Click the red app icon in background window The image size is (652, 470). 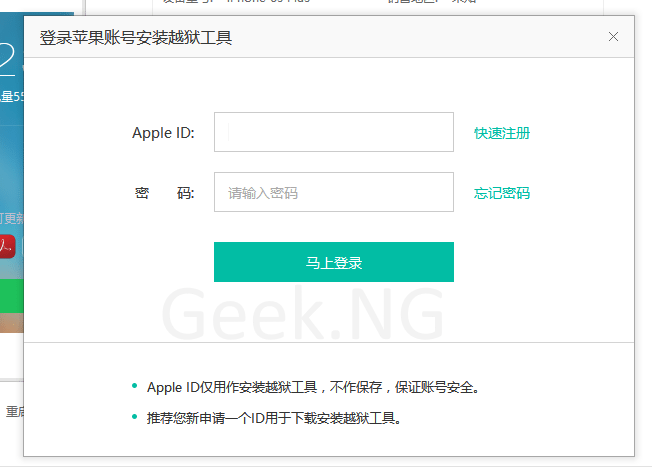[7, 246]
